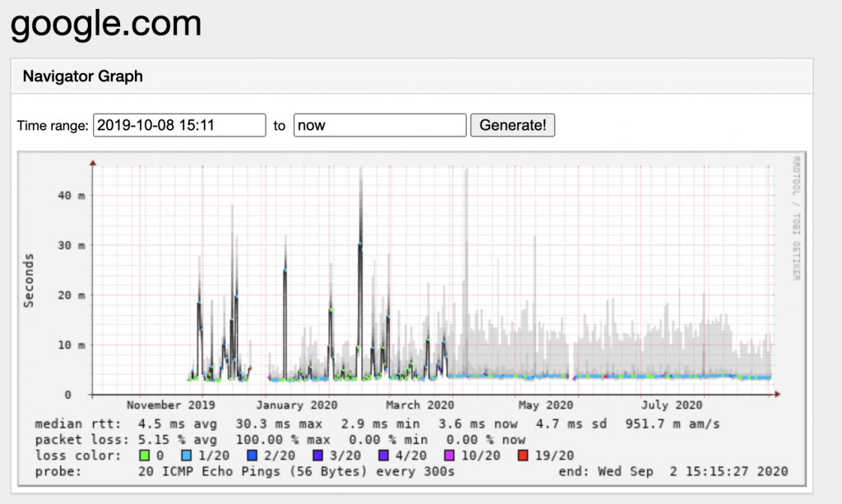Click the Navigator Graph panel header
Screen dimensions: 842x504
(x=82, y=76)
